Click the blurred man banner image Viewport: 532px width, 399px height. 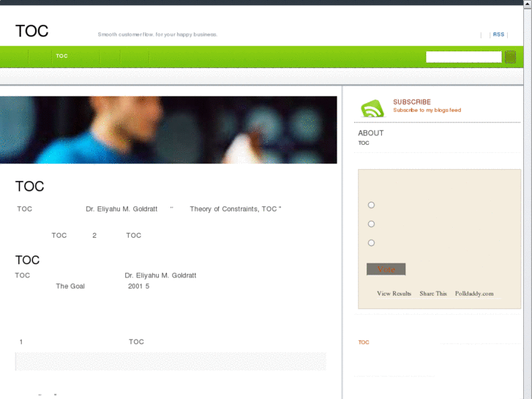168,130
